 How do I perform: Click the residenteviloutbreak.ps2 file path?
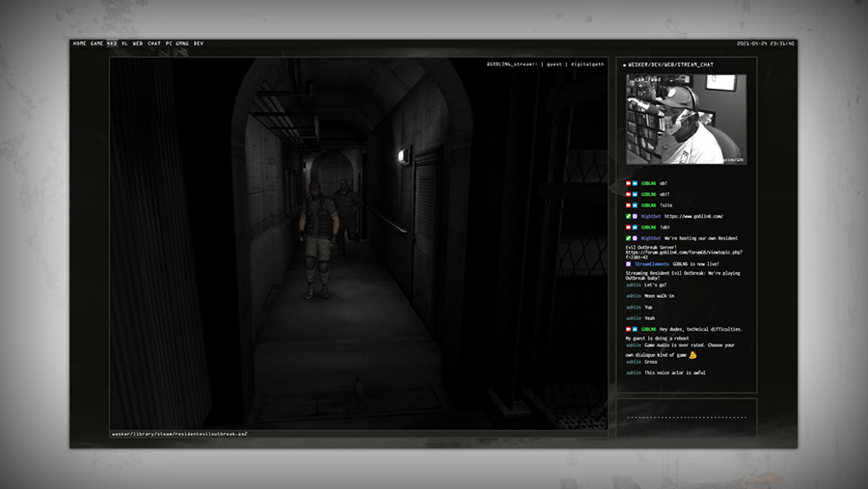[179, 434]
